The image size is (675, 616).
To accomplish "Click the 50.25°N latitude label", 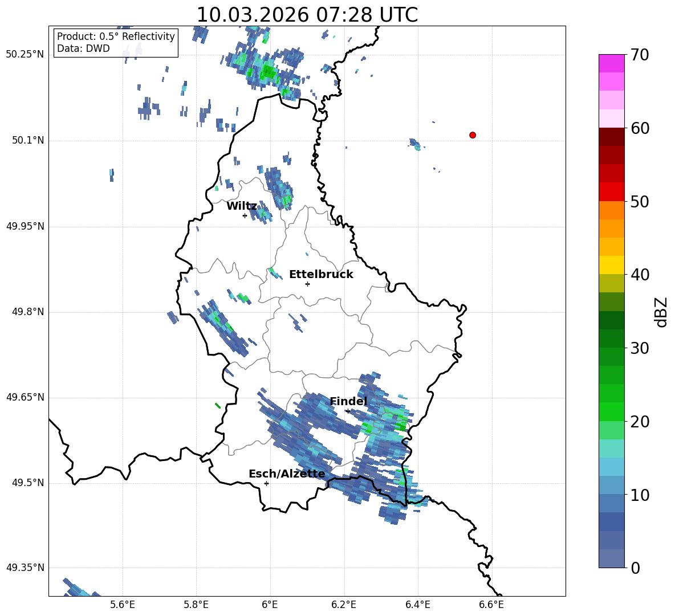I will point(25,55).
